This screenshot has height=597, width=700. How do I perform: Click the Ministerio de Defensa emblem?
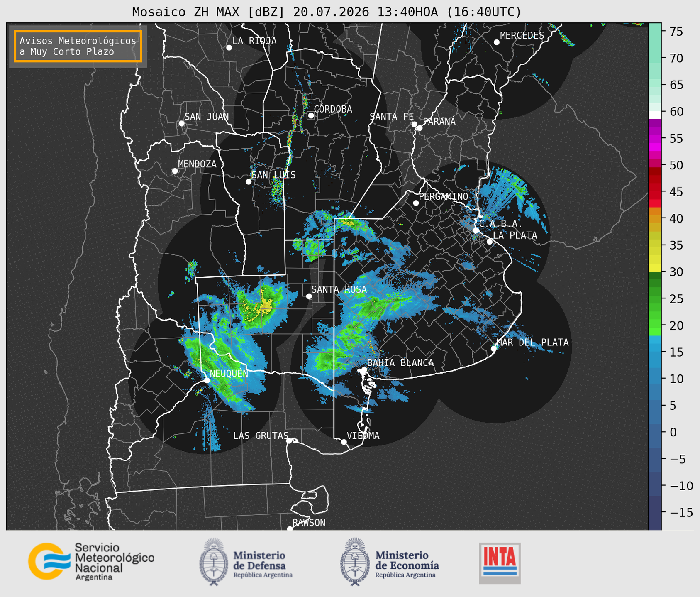click(213, 562)
